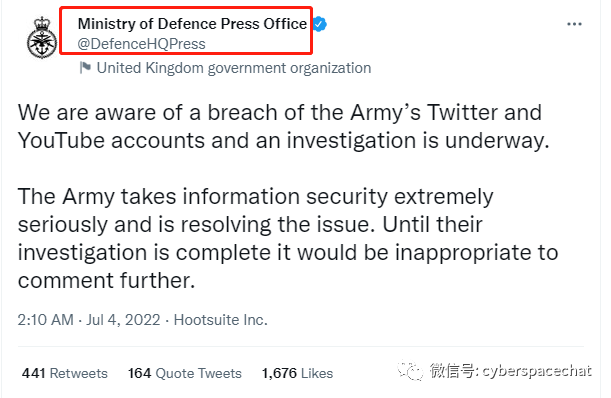This screenshot has height=398, width=611.
Task: Click the paragraph about the breach of Army's accounts
Action: point(284,126)
